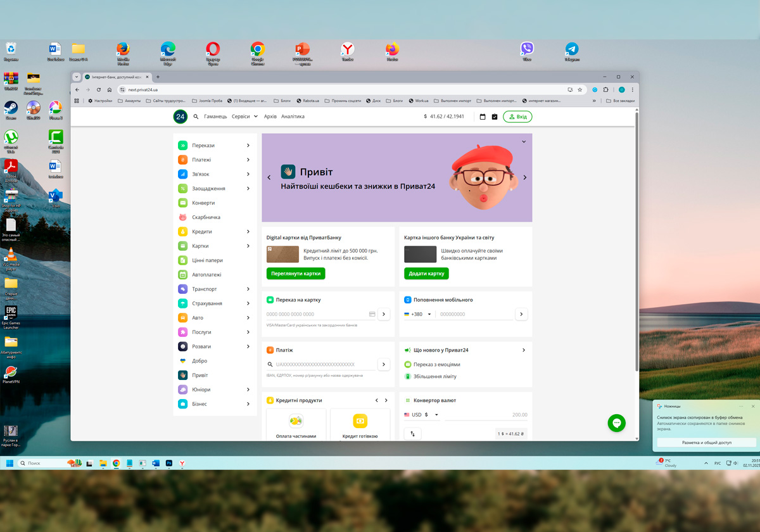Swap currencies with the converter arrows button
This screenshot has width=760, height=532.
coord(412,434)
